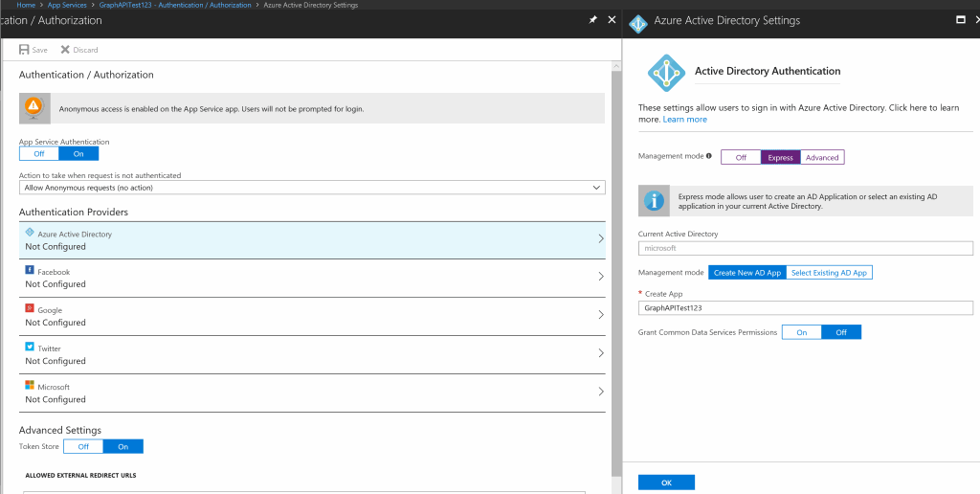Click the Current Active Directory field
This screenshot has width=980, height=494.
coord(806,248)
